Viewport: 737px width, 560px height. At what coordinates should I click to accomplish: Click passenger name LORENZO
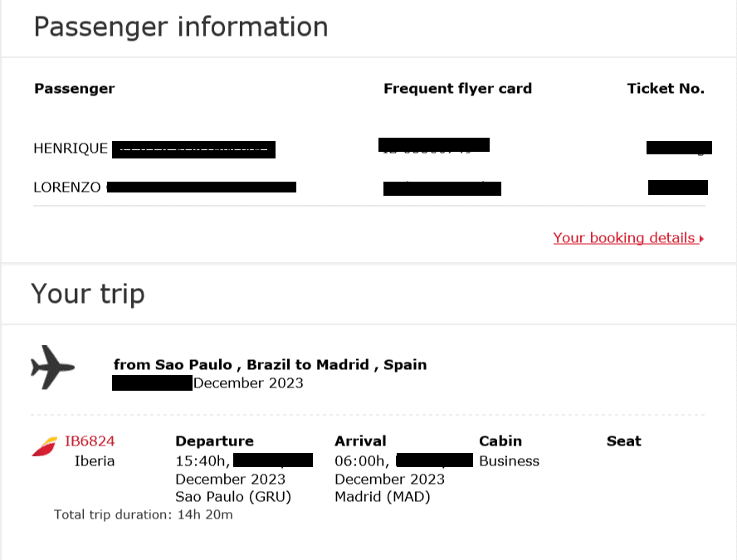point(66,187)
